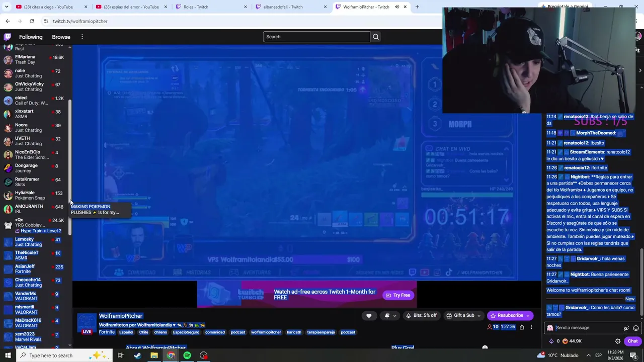
Task: Open the notification bell dropdown
Action: (390, 316)
